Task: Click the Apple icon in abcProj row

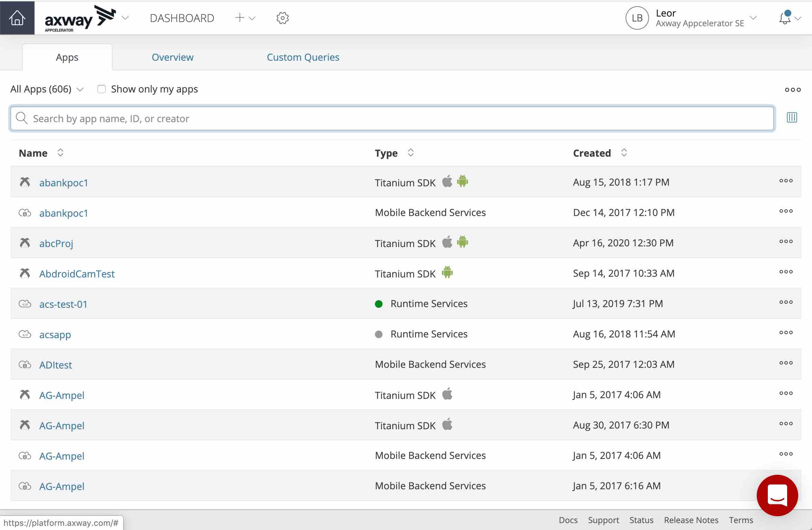Action: [x=447, y=242]
